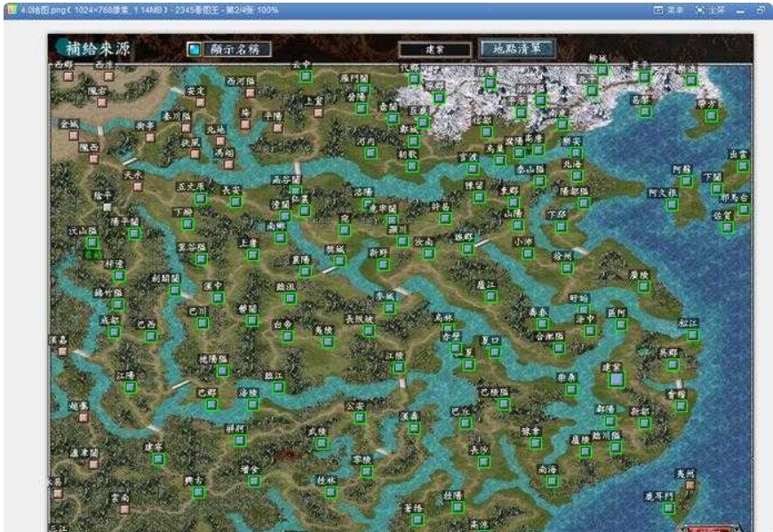The height and width of the screenshot is (532, 773).
Task: Click the 建業 selected-city field
Action: click(434, 49)
